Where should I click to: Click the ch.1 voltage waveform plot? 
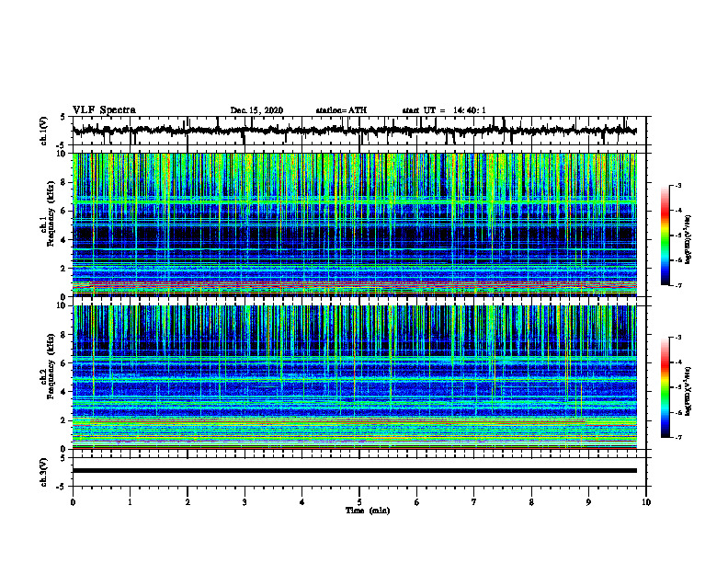359,131
